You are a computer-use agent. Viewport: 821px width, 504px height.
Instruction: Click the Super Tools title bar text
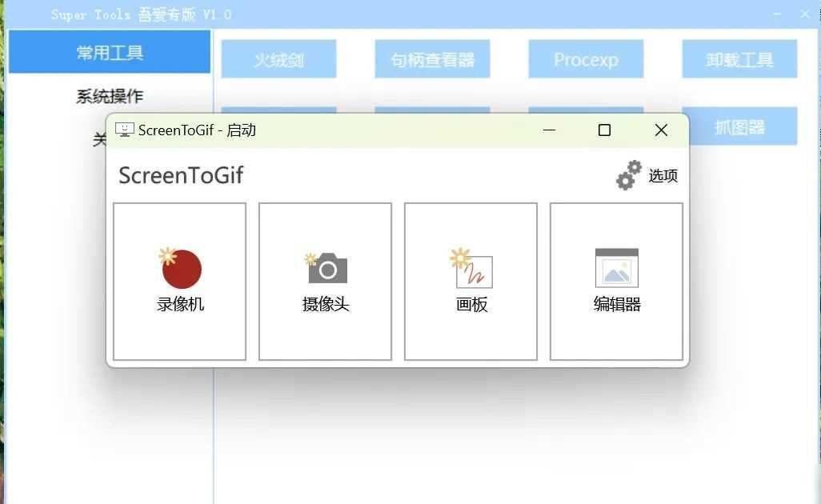(x=142, y=14)
